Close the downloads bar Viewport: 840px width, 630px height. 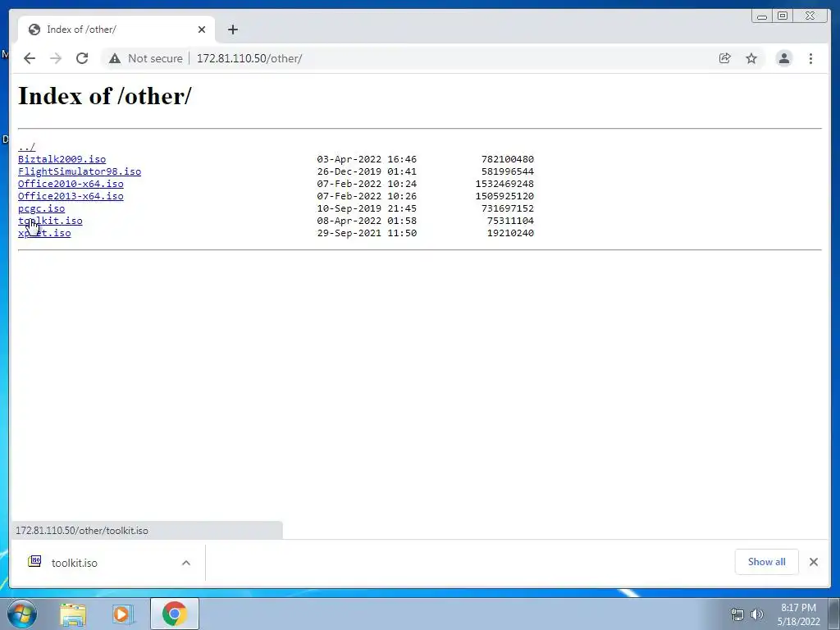pyautogui.click(x=814, y=562)
